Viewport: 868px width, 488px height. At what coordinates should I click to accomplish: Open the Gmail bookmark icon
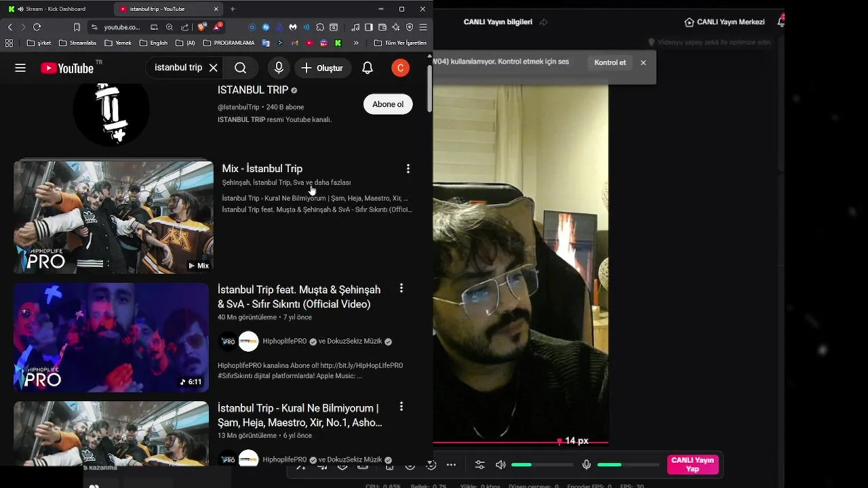click(295, 43)
